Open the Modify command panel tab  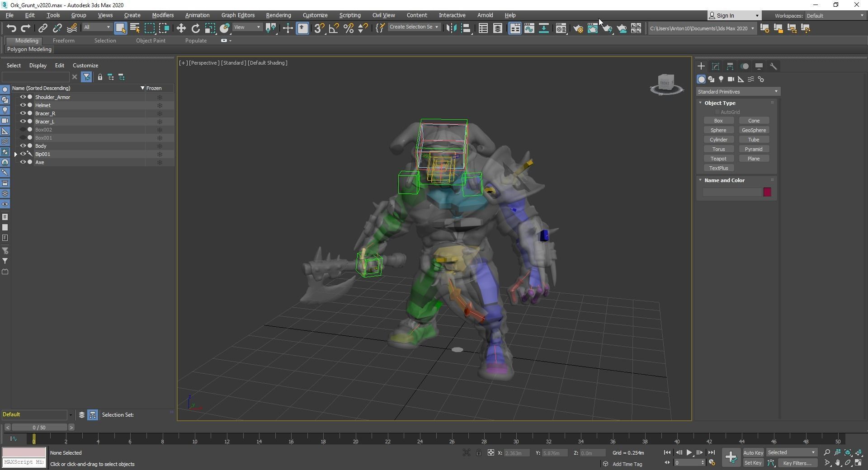[x=716, y=66]
